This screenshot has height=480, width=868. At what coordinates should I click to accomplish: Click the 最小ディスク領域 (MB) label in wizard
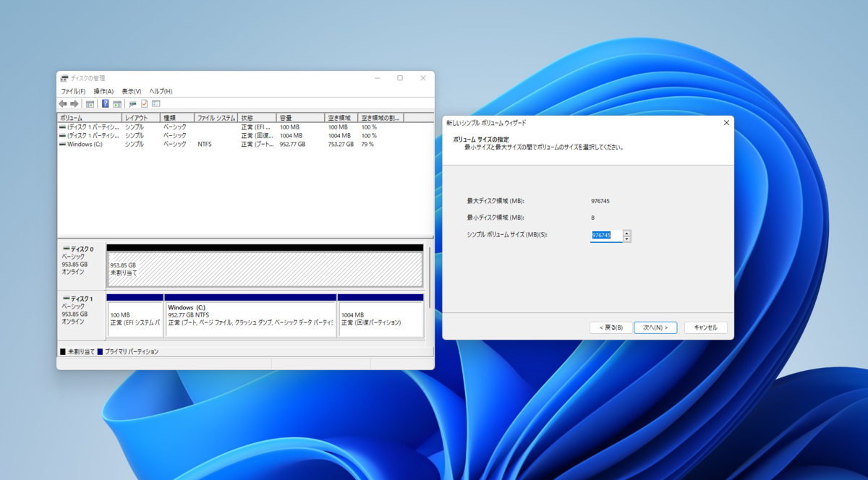point(495,218)
